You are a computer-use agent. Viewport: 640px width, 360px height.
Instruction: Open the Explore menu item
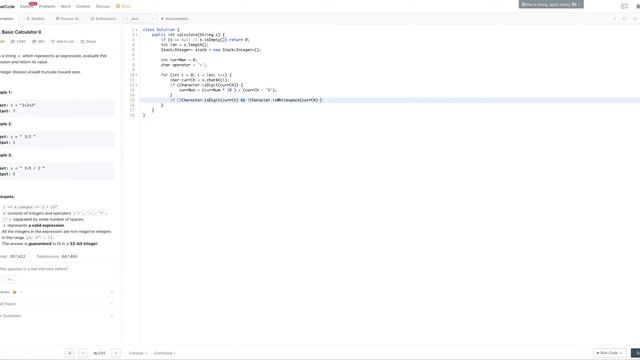(x=25, y=6)
